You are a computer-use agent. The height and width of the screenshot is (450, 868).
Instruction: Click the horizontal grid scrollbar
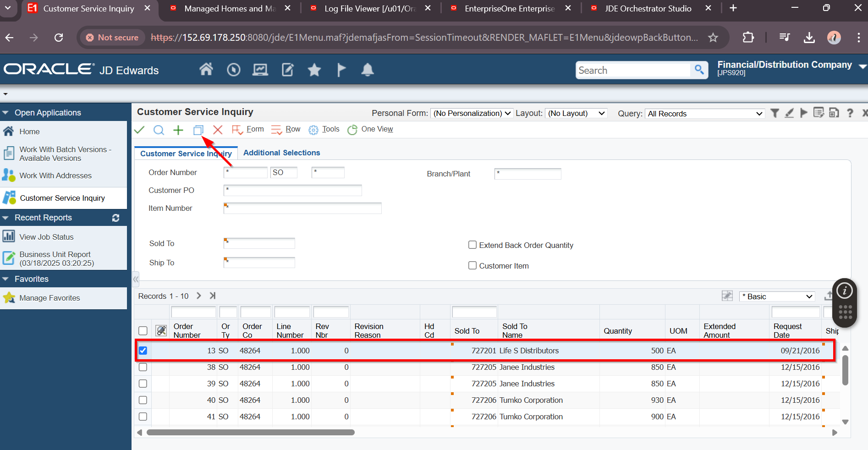point(250,433)
